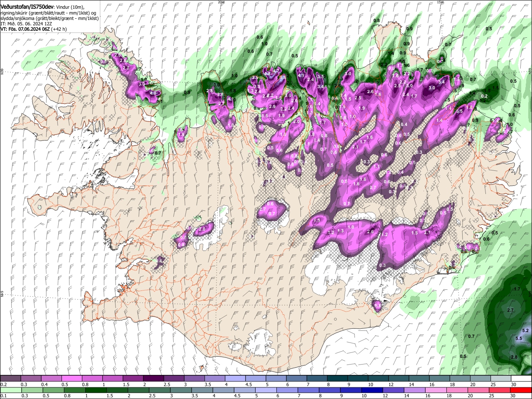Click the bright red lower swatch above 30
The height and width of the screenshot is (399, 532).
521,390
